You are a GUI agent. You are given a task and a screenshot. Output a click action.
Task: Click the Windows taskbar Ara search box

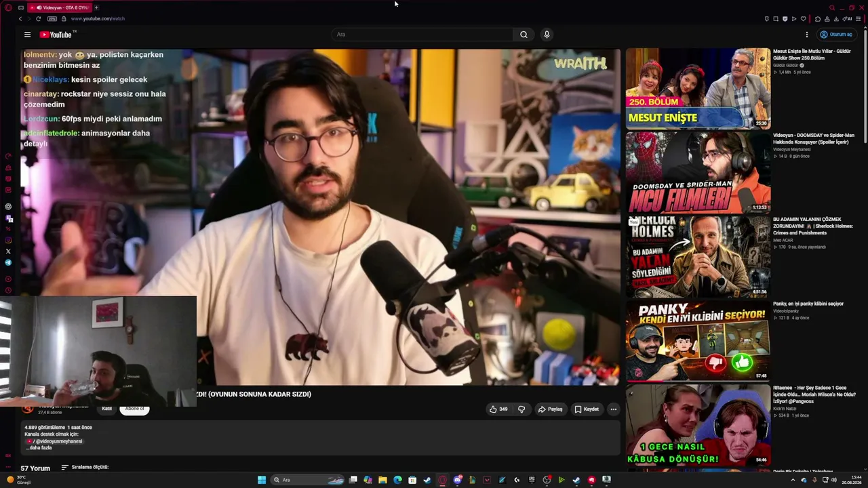coord(308,480)
